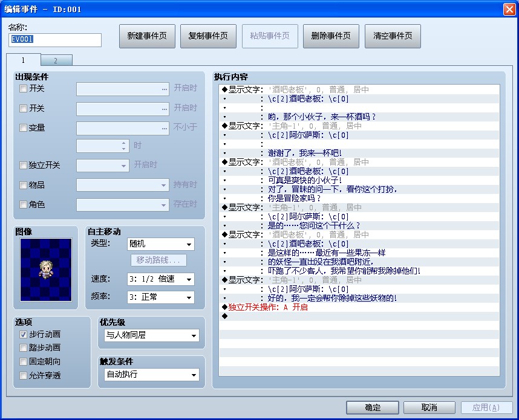
Task: Select the last empty diamond command line
Action: 359,316
